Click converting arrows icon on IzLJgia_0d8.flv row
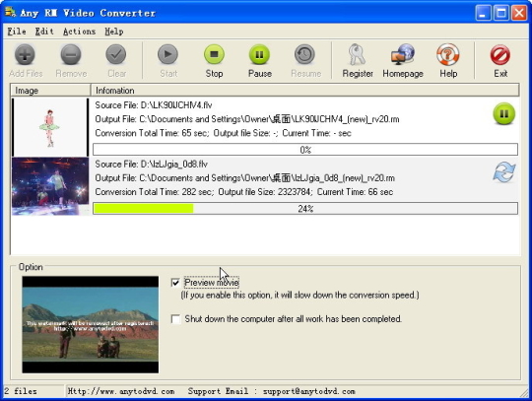 pyautogui.click(x=504, y=172)
